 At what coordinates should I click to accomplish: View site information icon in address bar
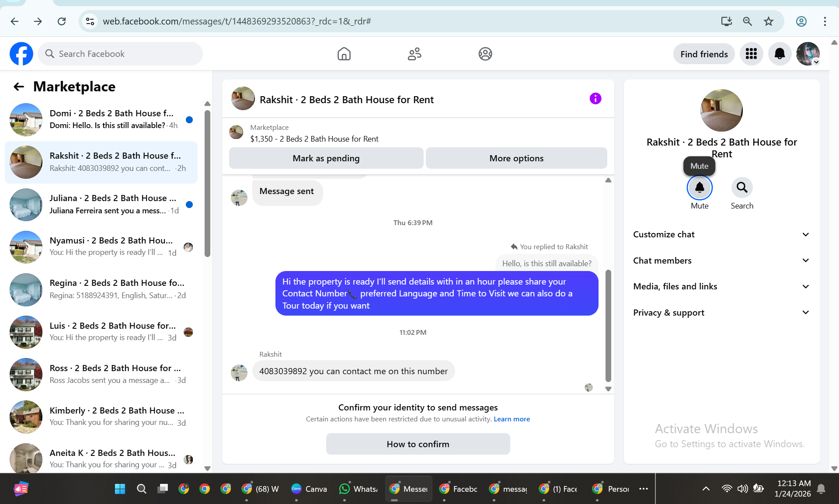90,21
